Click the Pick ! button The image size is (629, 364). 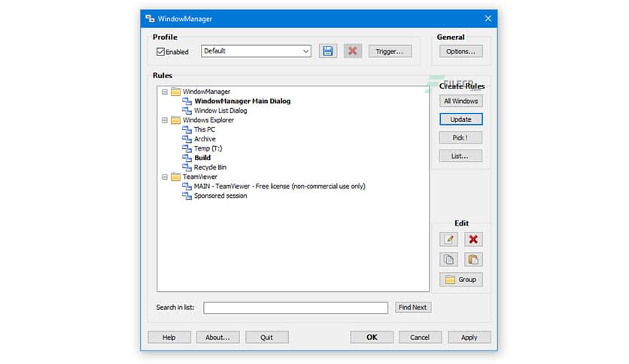(x=460, y=138)
